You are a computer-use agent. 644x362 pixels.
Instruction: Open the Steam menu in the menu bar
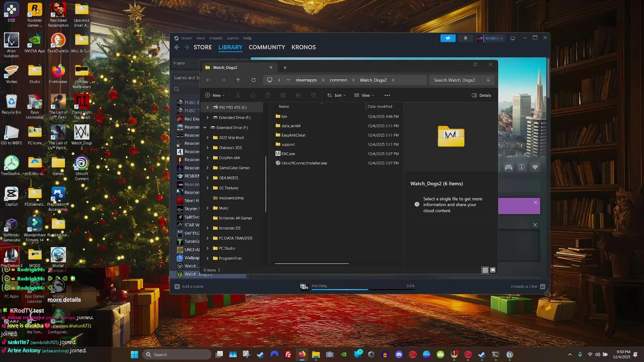[187, 38]
